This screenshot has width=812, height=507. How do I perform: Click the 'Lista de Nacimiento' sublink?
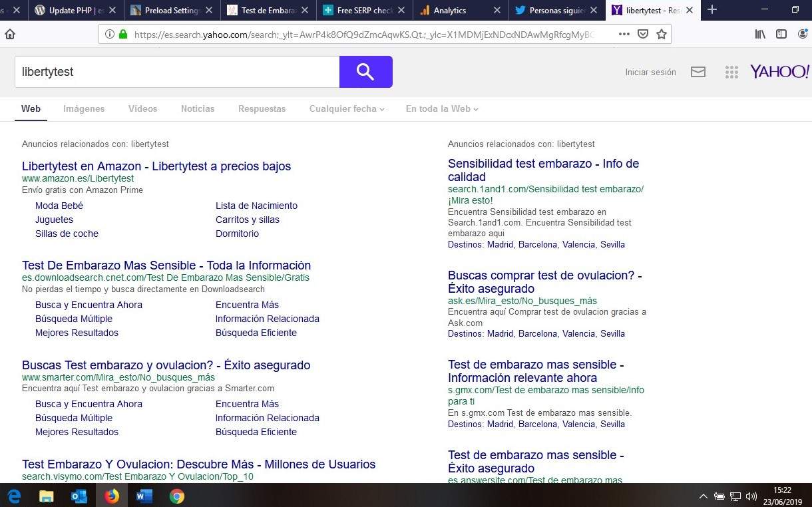point(256,206)
